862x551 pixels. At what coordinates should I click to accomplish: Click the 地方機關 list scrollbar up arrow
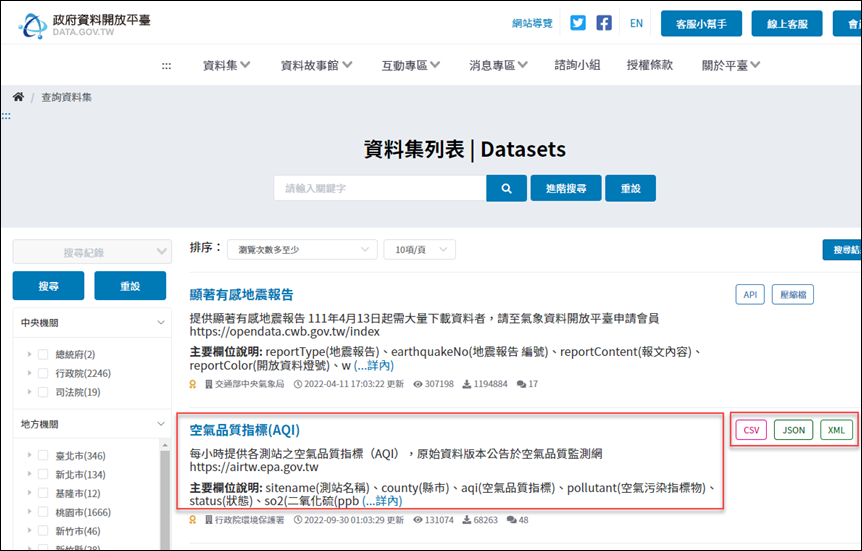[165, 444]
